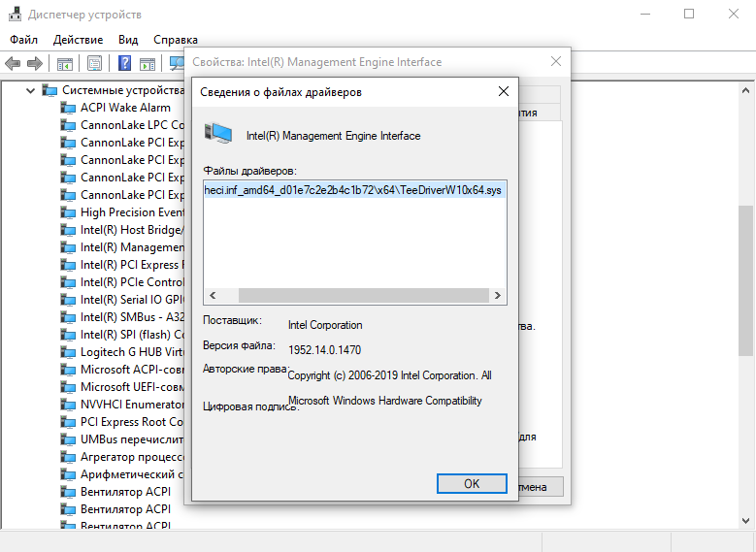Click the Microsoft Windows Hardware Compatibility signature text
This screenshot has height=552, width=756.
[384, 401]
